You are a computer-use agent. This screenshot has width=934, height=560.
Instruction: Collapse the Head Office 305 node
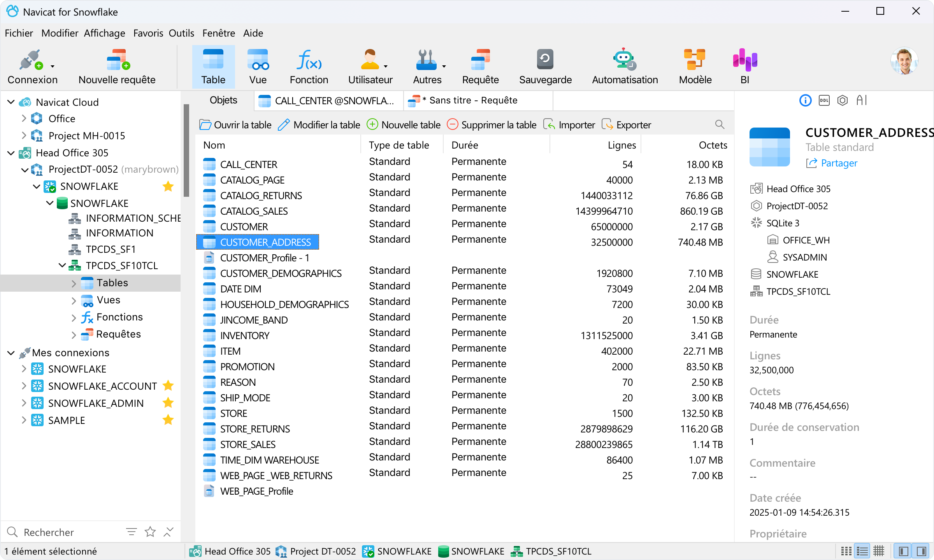(x=11, y=152)
